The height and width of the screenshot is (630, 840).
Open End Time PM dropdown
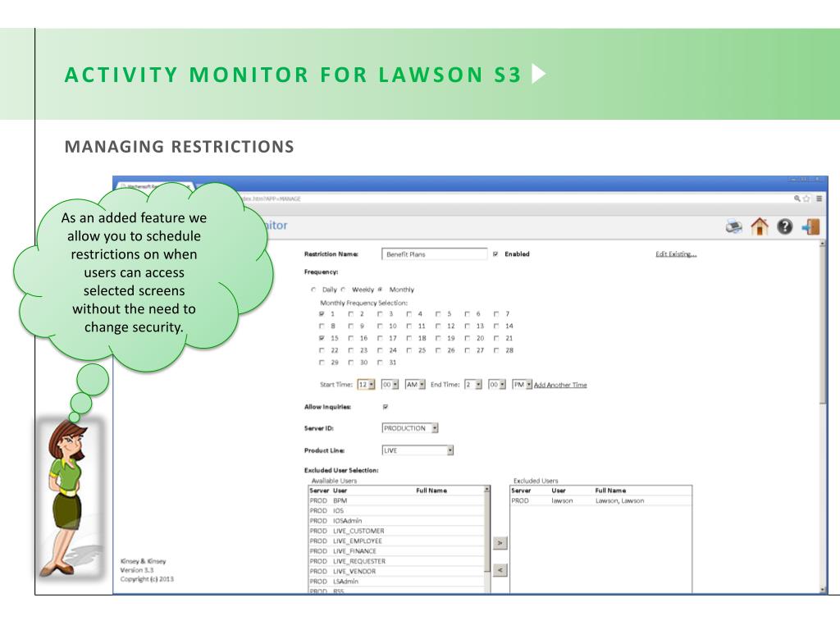522,385
